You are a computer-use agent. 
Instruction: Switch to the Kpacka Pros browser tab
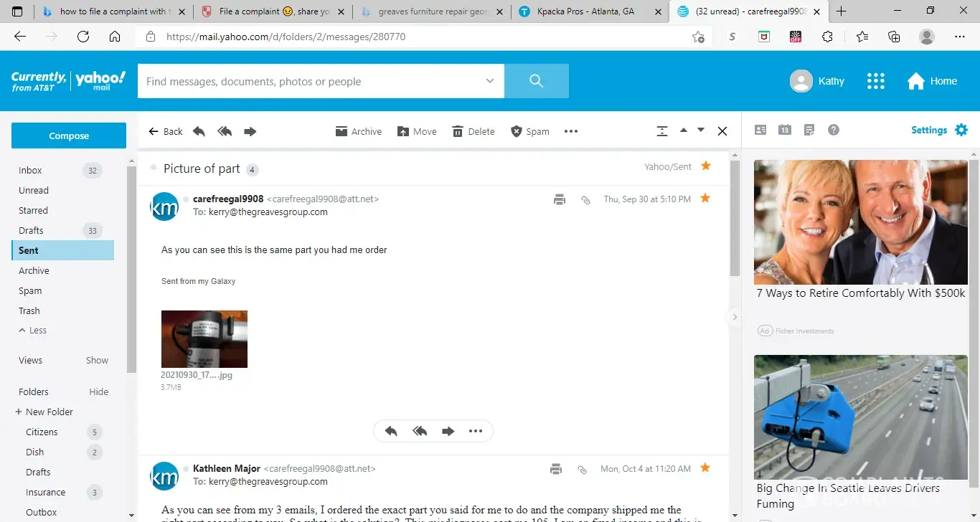click(x=585, y=11)
